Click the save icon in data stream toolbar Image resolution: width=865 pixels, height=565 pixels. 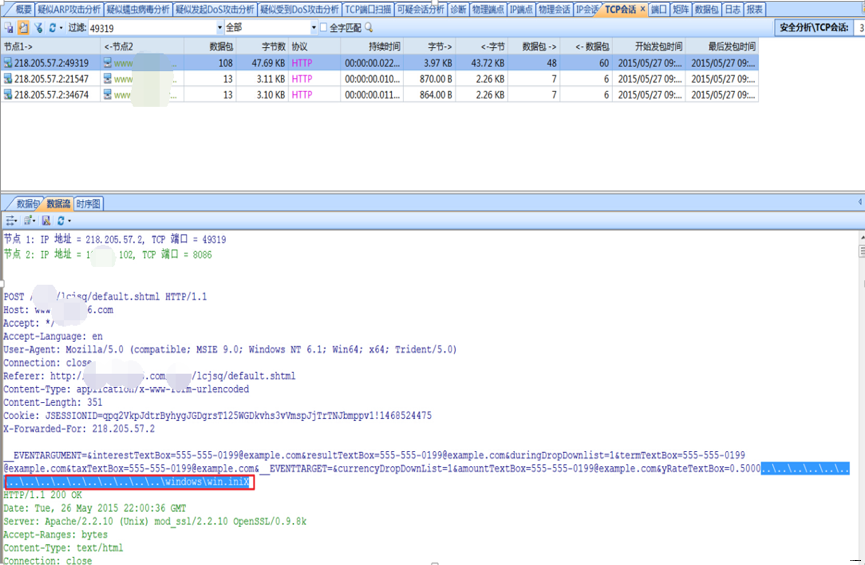point(46,220)
